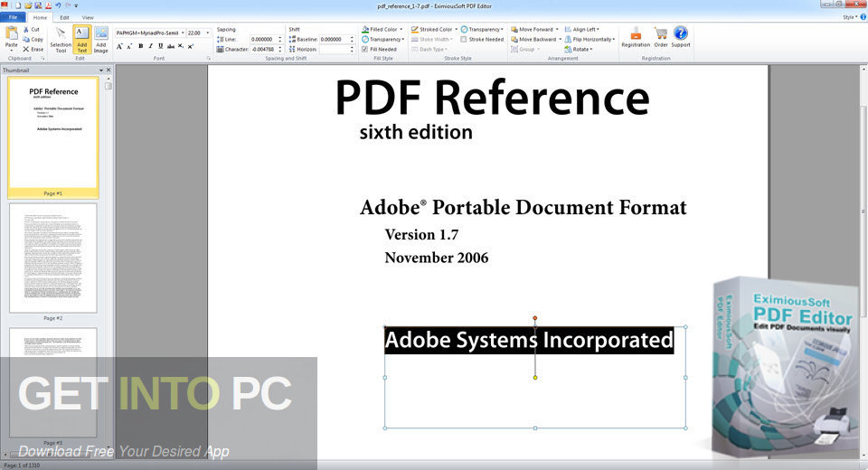Click the Paste clipboard icon
The width and height of the screenshot is (868, 470).
pyautogui.click(x=11, y=33)
